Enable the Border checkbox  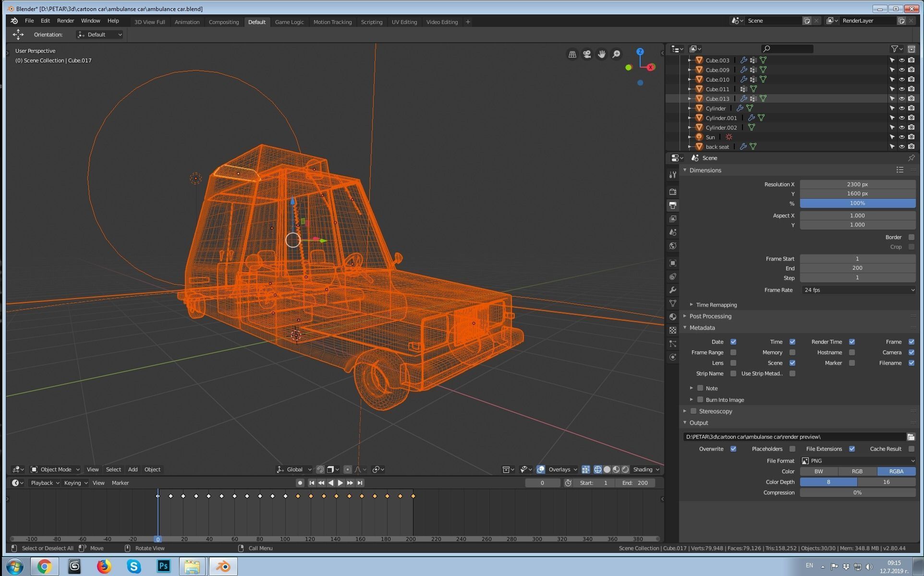[x=912, y=237]
